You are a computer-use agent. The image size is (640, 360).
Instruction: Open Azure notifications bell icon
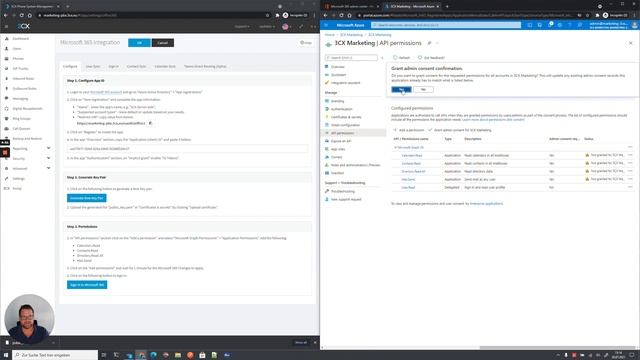point(550,25)
